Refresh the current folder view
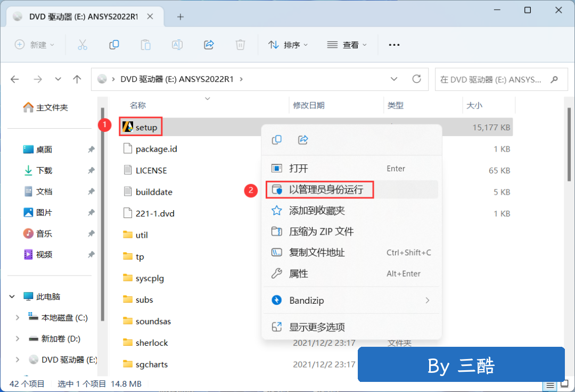This screenshot has height=392, width=575. pyautogui.click(x=416, y=79)
